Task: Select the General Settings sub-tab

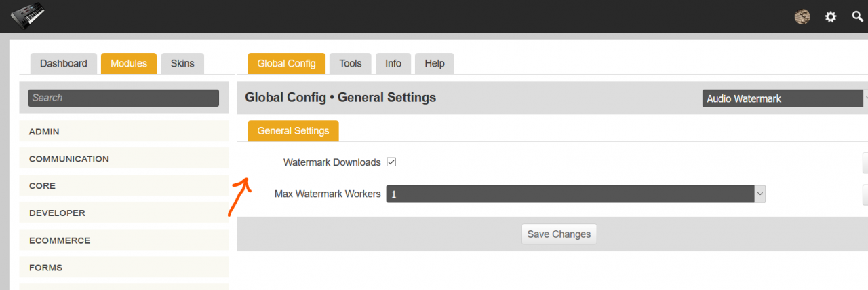Action: point(293,131)
